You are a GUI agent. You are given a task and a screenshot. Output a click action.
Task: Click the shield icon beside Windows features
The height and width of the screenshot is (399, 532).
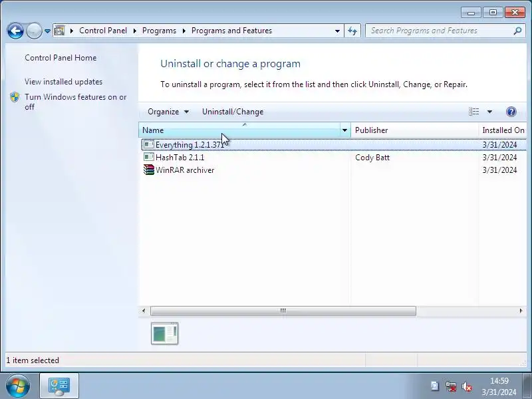click(x=15, y=97)
